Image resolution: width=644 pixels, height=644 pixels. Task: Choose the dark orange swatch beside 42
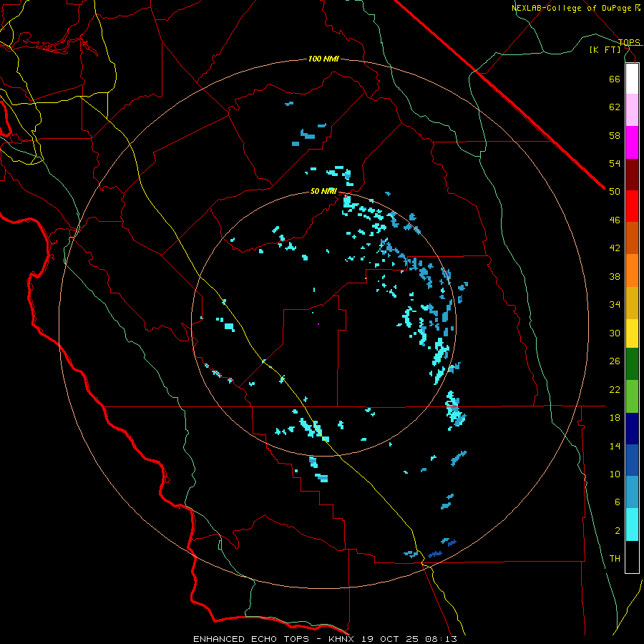pos(632,238)
